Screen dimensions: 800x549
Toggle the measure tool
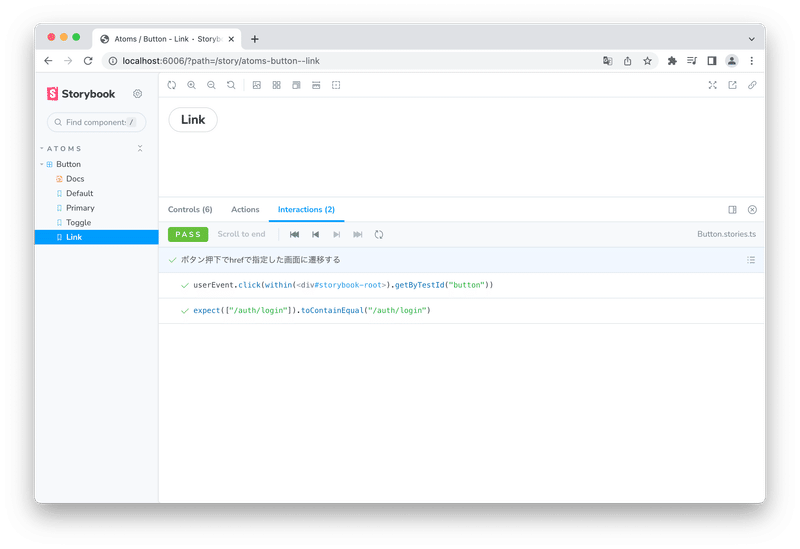click(316, 85)
